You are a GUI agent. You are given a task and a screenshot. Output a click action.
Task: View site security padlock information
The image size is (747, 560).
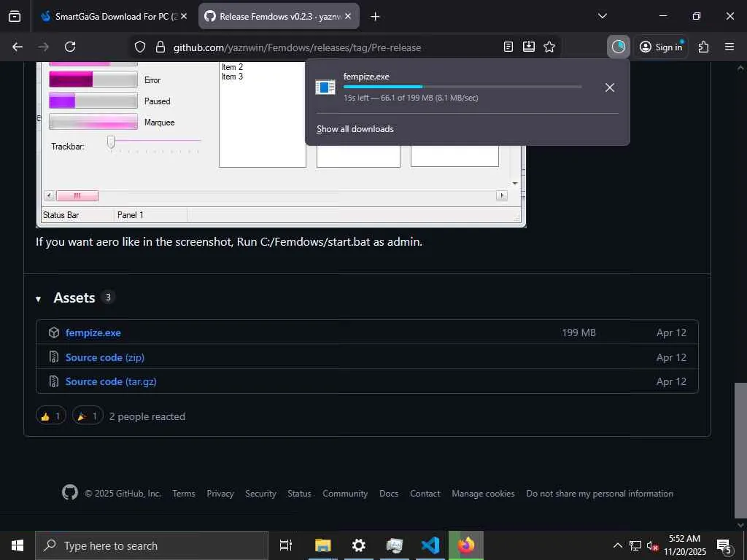(160, 47)
